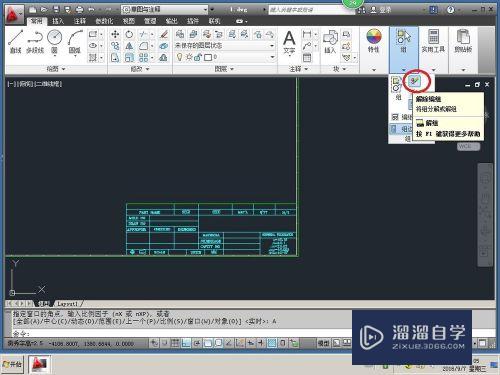This screenshot has width=500, height=375.
Task: Select the Polyline (多段线) tool
Action: pos(35,41)
